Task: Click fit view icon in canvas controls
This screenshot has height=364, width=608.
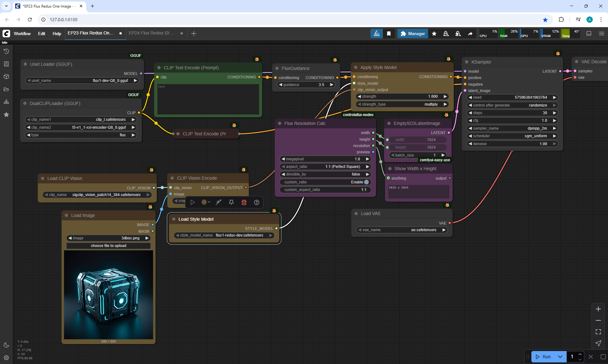Action: pos(598,332)
